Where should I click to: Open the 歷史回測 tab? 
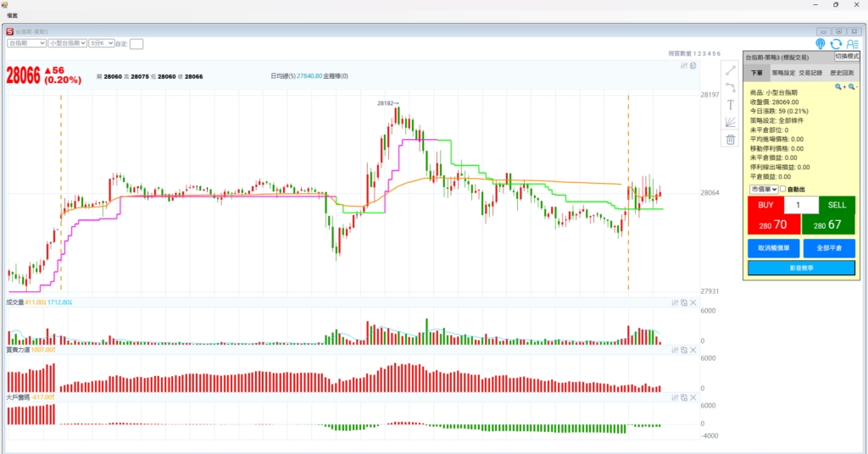pyautogui.click(x=841, y=73)
